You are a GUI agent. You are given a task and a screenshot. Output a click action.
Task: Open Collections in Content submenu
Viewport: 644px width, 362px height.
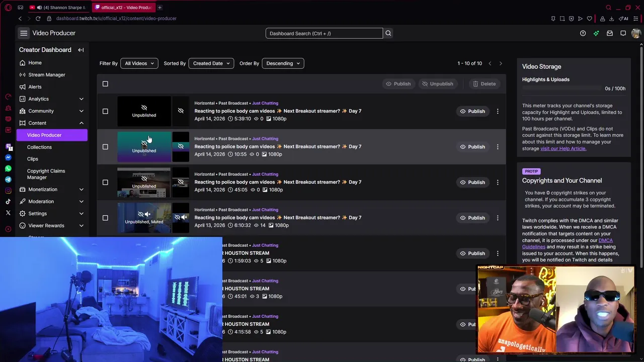[39, 147]
